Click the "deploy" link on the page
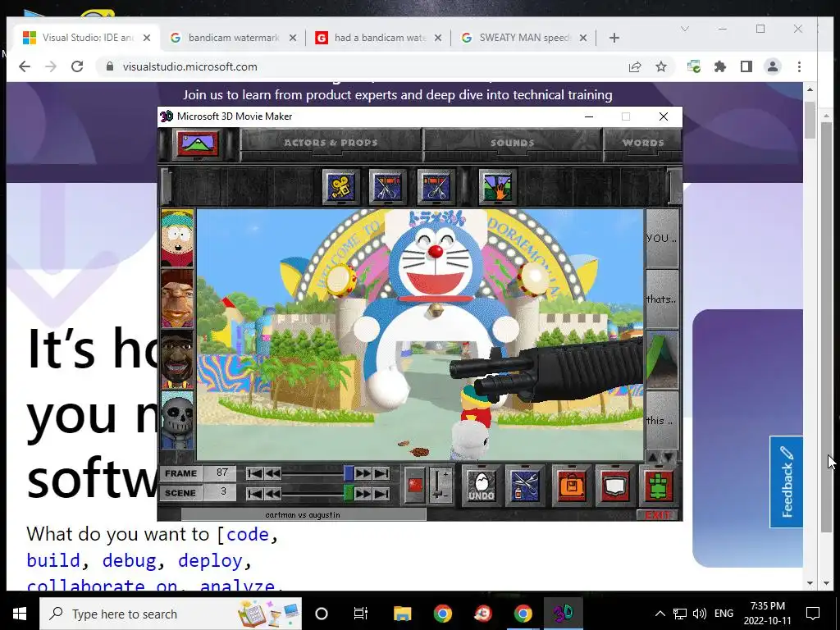The height and width of the screenshot is (630, 840). [210, 559]
